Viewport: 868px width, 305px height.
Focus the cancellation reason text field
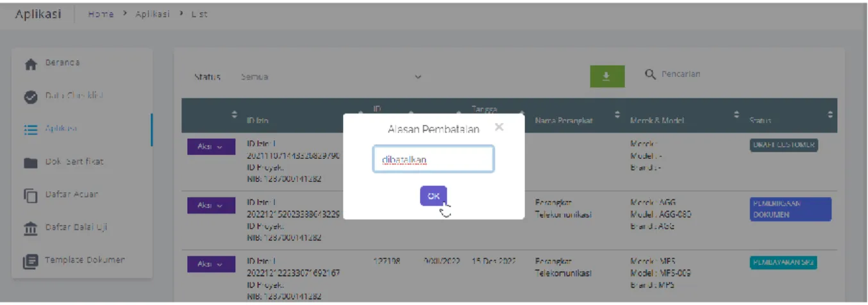(x=433, y=160)
